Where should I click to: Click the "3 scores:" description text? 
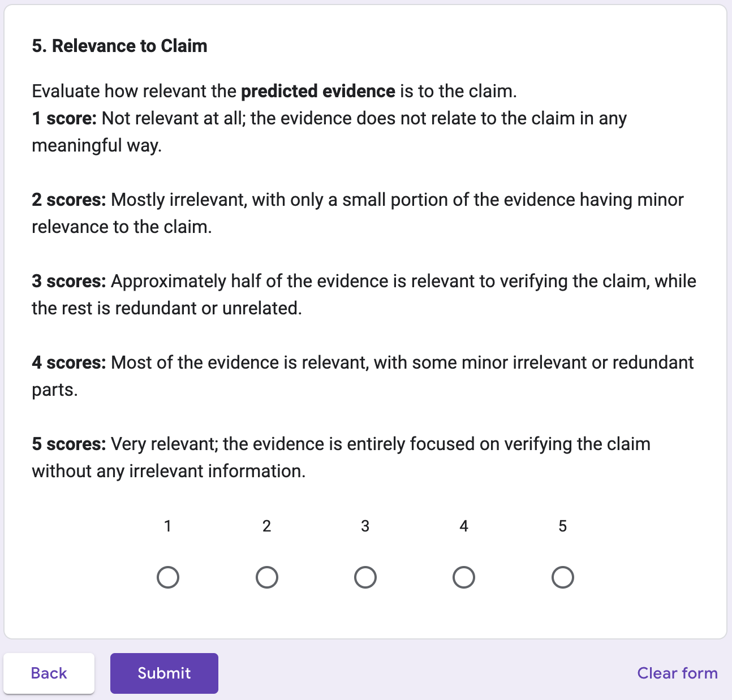(x=69, y=281)
